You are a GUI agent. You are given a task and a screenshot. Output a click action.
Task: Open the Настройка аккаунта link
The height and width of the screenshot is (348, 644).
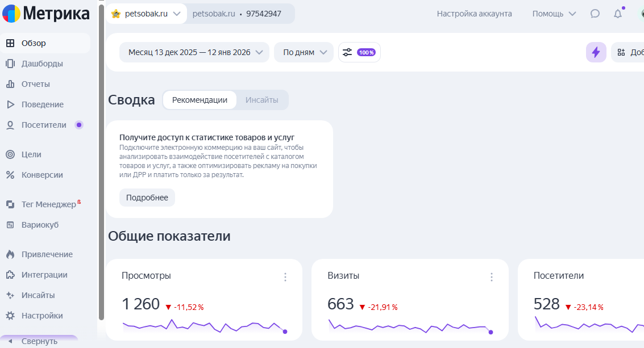coord(474,14)
